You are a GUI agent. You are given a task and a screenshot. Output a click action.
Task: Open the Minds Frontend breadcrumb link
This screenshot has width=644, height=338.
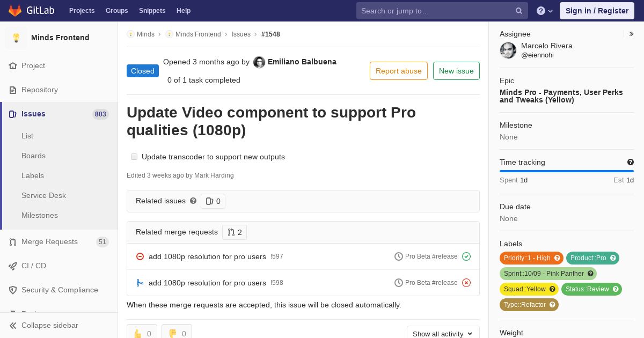tap(198, 34)
